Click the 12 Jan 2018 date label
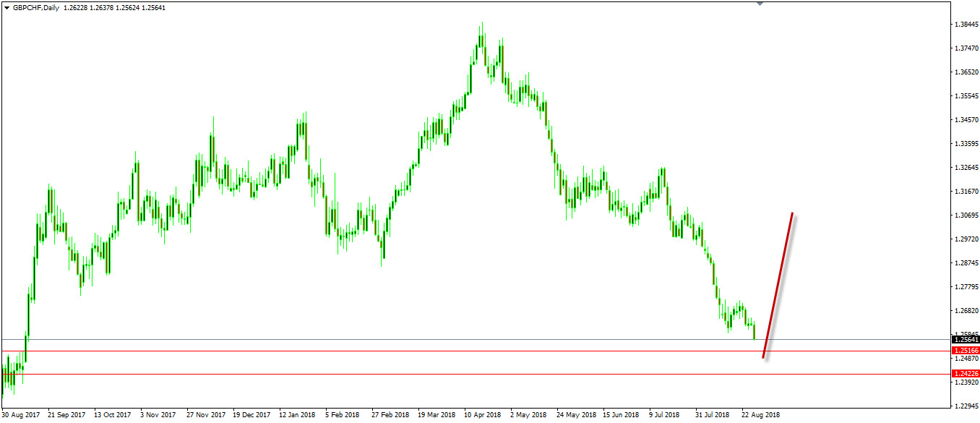 [298, 415]
